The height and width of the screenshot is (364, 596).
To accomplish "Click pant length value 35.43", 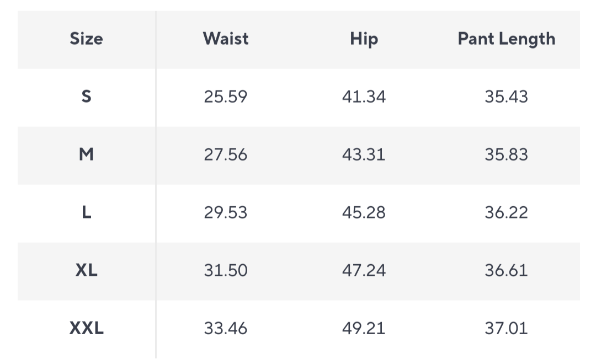I will pyautogui.click(x=506, y=97).
